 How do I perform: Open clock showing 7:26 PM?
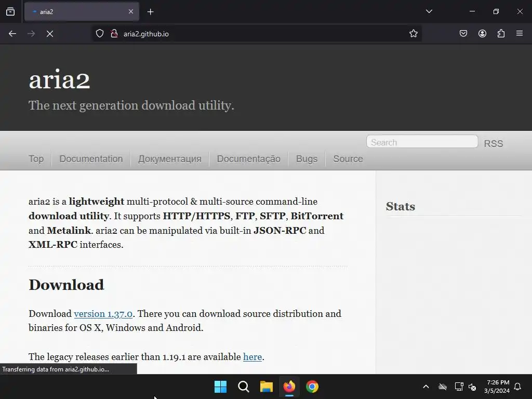pyautogui.click(x=497, y=387)
